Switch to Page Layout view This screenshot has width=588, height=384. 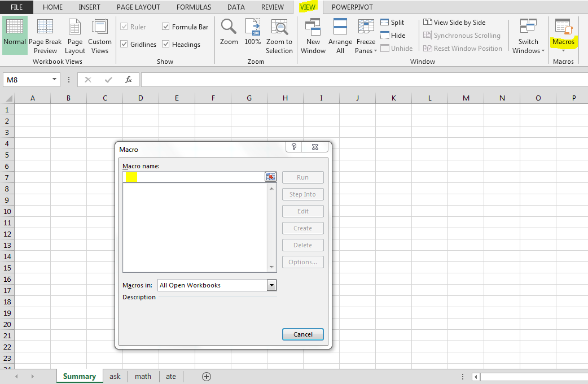tap(75, 36)
